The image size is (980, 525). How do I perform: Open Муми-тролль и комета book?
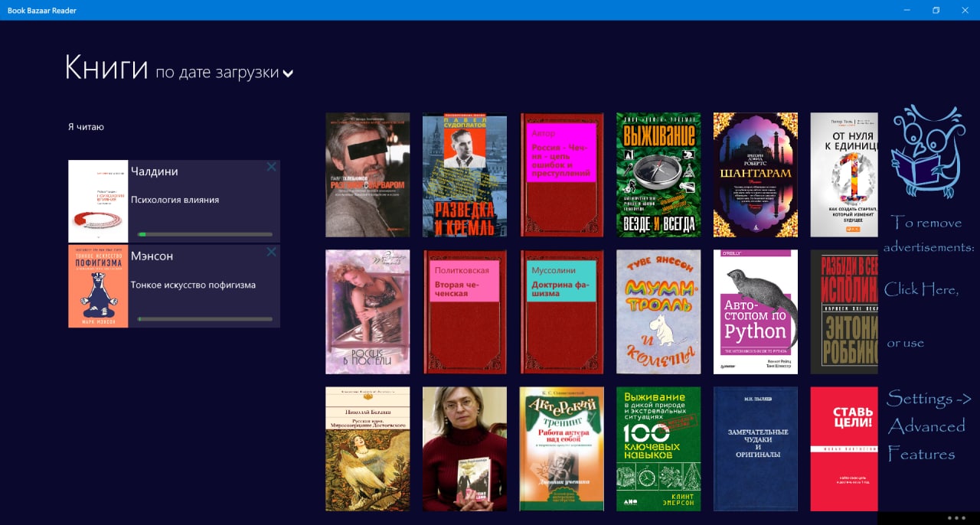point(658,311)
